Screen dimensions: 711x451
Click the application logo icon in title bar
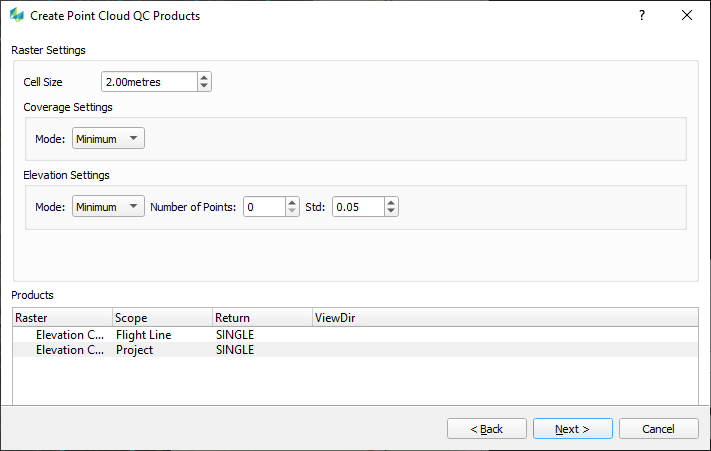point(16,16)
